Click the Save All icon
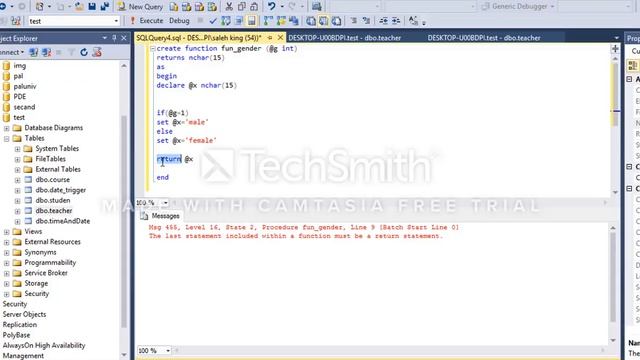The height and width of the screenshot is (360, 640). click(104, 7)
